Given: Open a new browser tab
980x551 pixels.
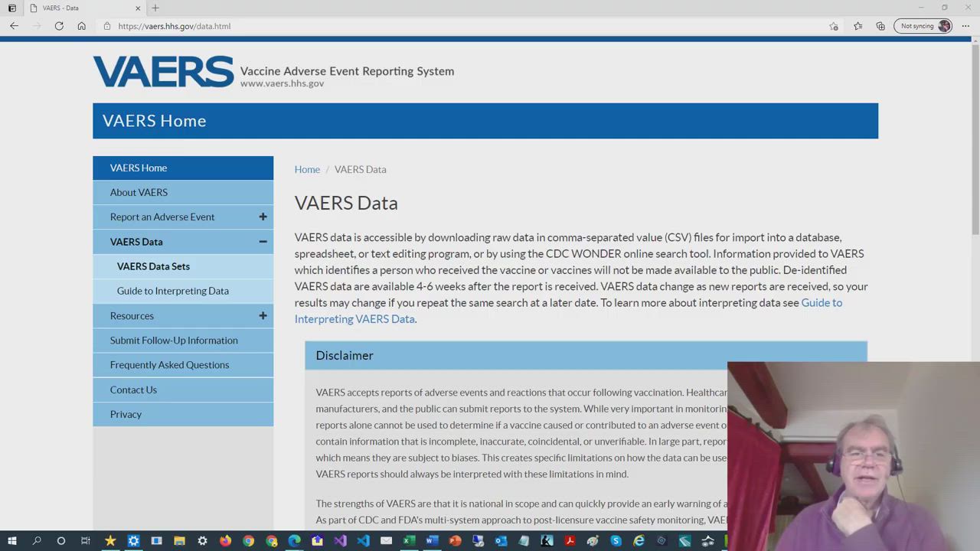Looking at the screenshot, I should click(155, 8).
